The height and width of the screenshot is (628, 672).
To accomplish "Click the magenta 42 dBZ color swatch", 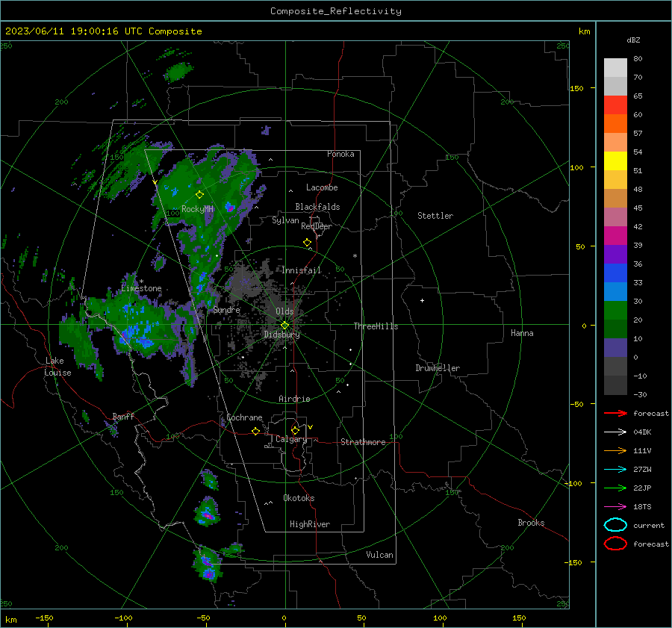I will tap(615, 235).
